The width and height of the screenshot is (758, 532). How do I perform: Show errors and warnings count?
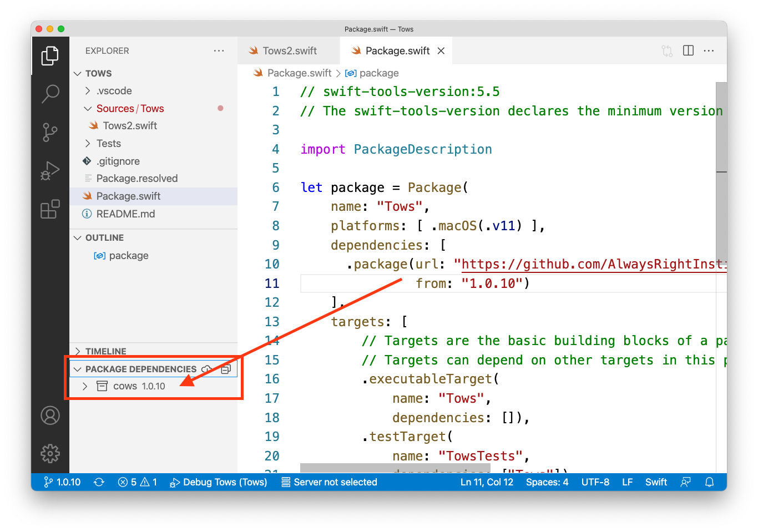click(138, 482)
